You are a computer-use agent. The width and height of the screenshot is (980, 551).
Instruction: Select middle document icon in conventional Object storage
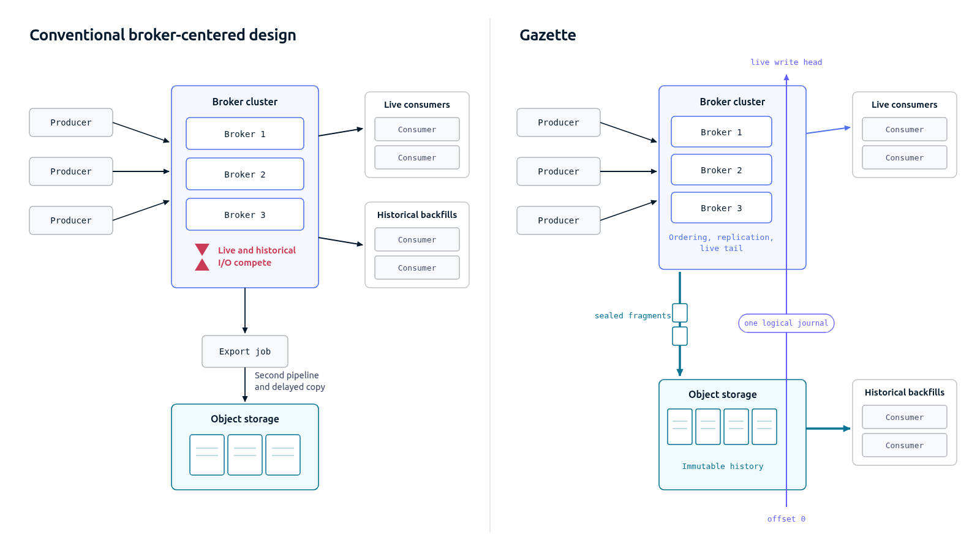[x=245, y=455]
